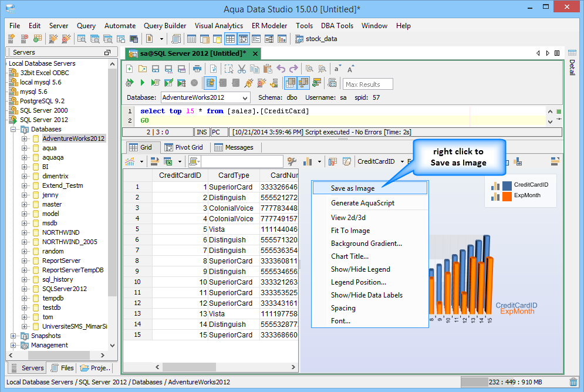Screen dimensions: 584x392
Task: Click the Paste clipboard icon
Action: coord(268,69)
